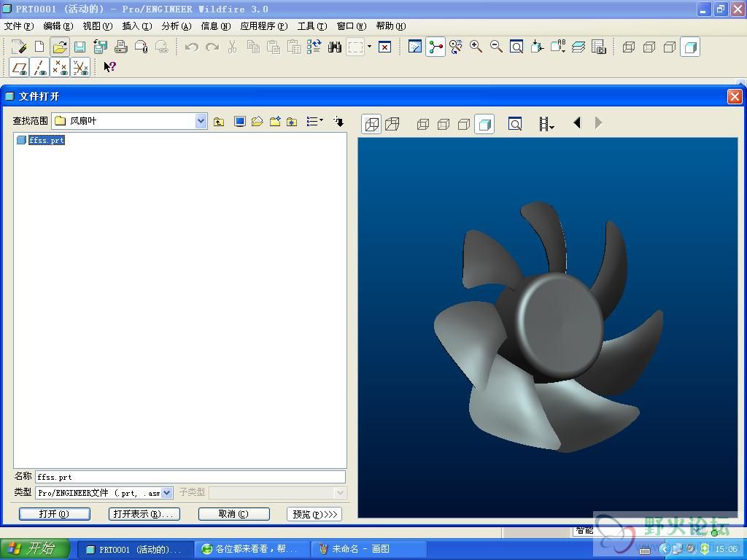
Task: Click the copy icon next to scissors
Action: (253, 47)
